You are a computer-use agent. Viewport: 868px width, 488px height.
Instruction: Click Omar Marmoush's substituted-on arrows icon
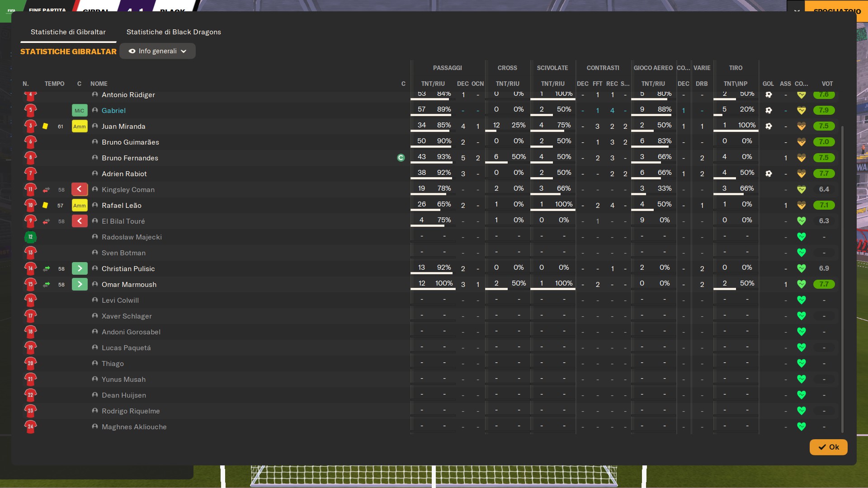pos(46,285)
